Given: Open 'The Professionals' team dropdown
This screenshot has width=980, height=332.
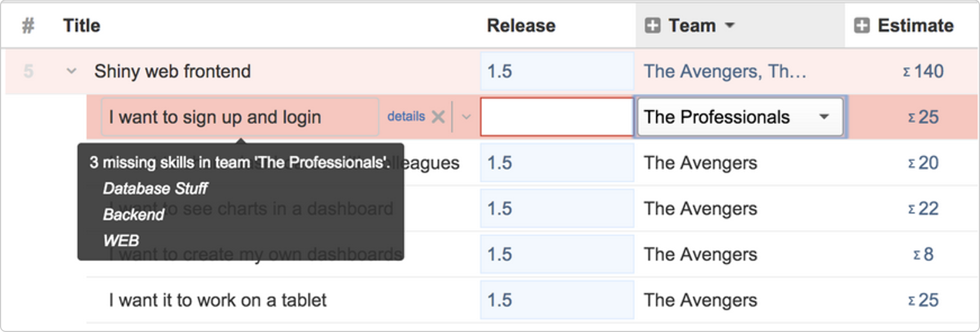Looking at the screenshot, I should pyautogui.click(x=740, y=117).
